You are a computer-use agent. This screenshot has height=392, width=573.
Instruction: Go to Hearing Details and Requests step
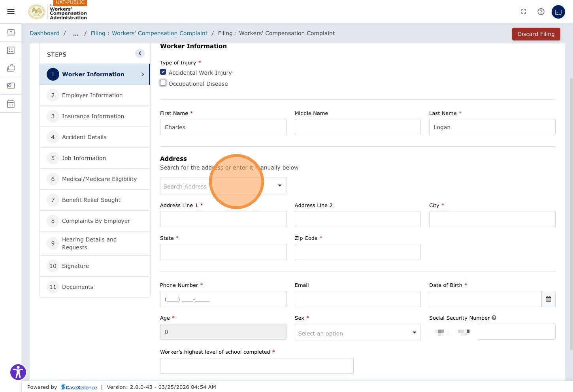tap(95, 243)
